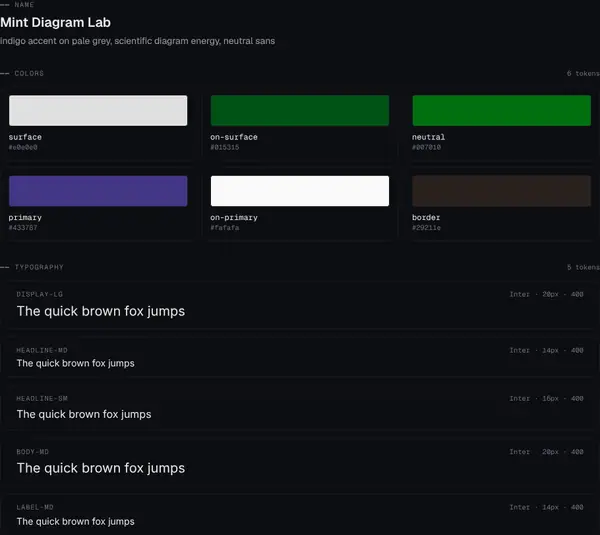Click the HEADLINE-SM token label

pyautogui.click(x=42, y=398)
